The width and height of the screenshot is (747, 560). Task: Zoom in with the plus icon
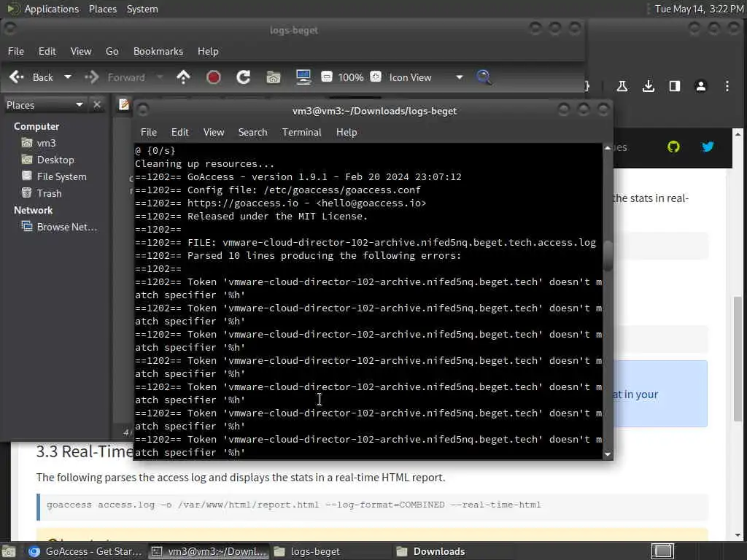376,77
